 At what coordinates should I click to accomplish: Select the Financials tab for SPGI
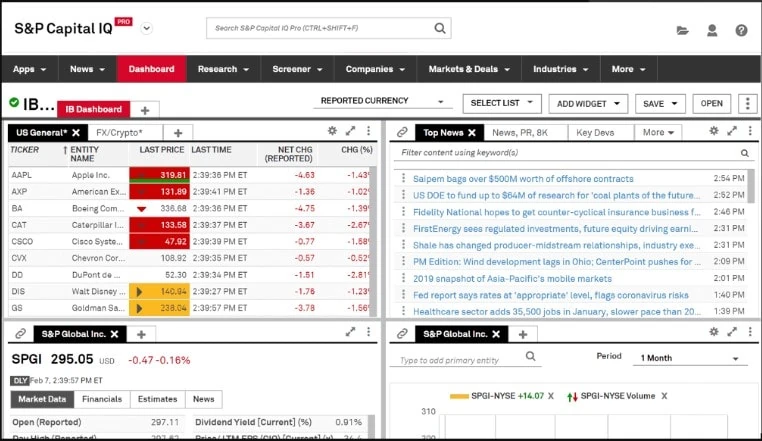[x=102, y=399]
